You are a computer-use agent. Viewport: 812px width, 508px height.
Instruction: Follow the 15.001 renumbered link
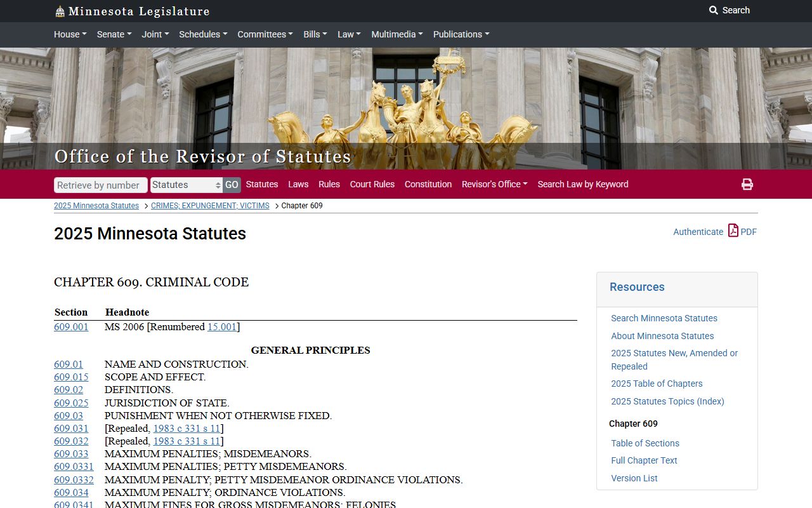(x=222, y=327)
